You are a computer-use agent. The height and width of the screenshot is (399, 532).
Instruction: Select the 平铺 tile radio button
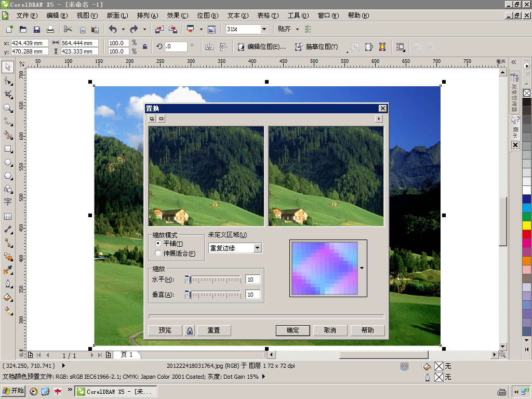click(158, 243)
